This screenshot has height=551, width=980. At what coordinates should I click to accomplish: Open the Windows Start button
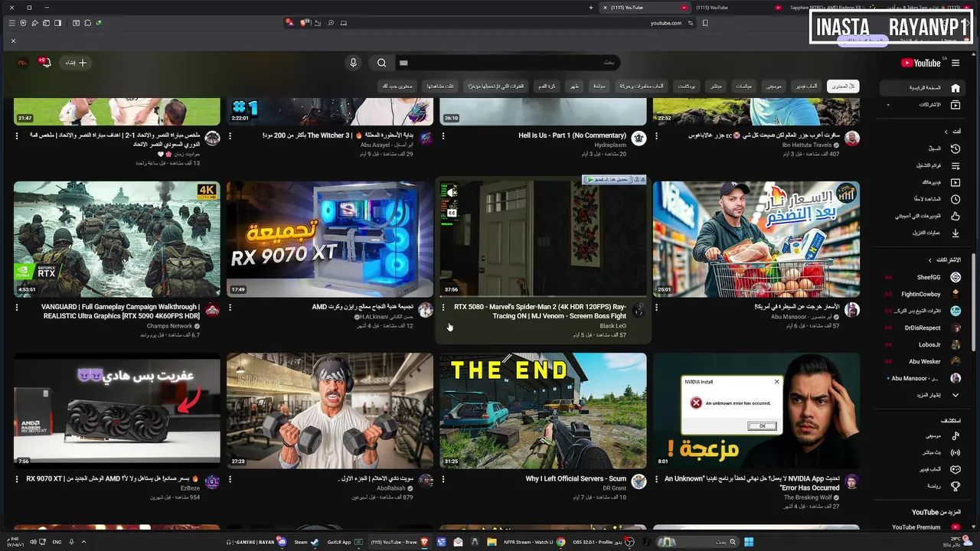pyautogui.click(x=750, y=542)
